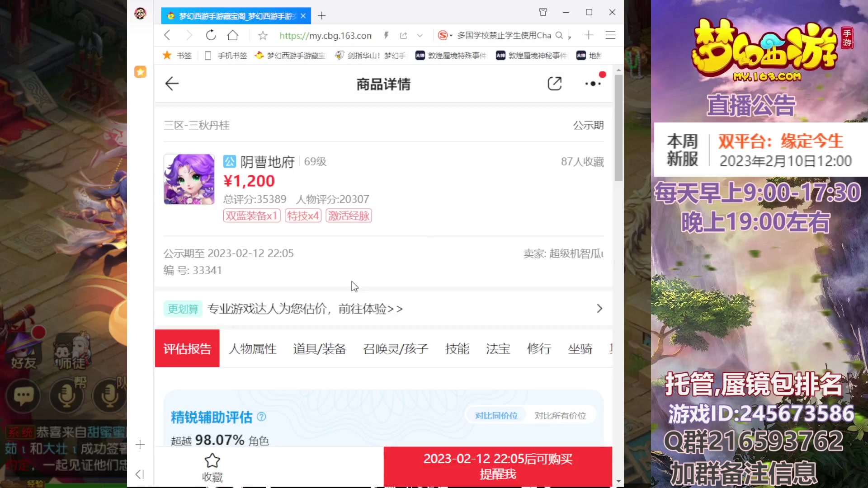Switch to the 法宝 tab
The height and width of the screenshot is (488, 868).
498,349
